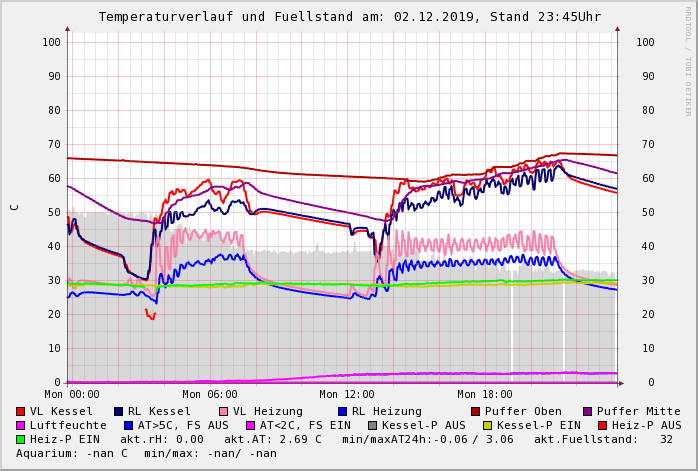This screenshot has height=471, width=698.
Task: Select the Mon 12:00 time axis label
Action: pyautogui.click(x=346, y=394)
